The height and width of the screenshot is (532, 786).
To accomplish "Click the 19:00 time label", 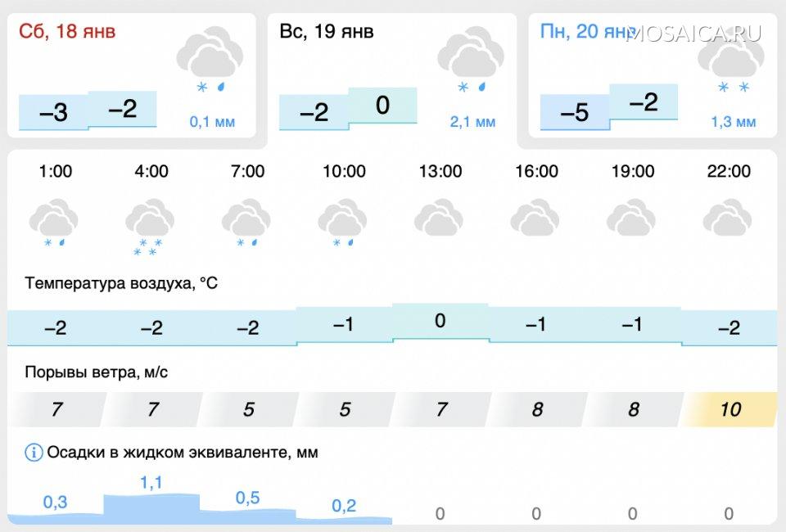I will pos(633,172).
